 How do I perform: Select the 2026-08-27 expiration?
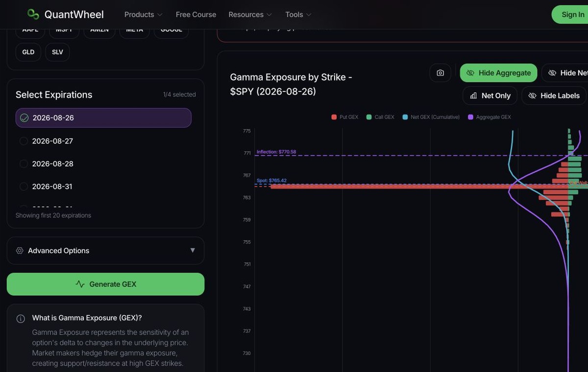coord(103,141)
